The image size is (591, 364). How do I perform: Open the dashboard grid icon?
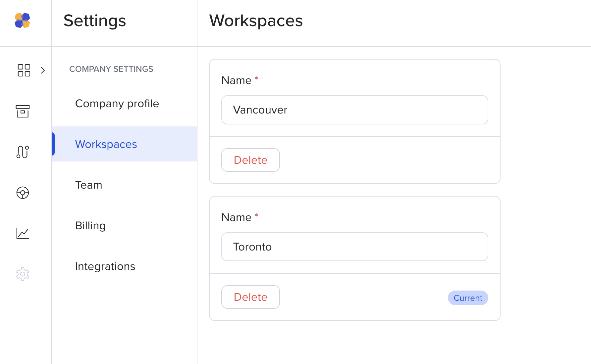point(24,70)
